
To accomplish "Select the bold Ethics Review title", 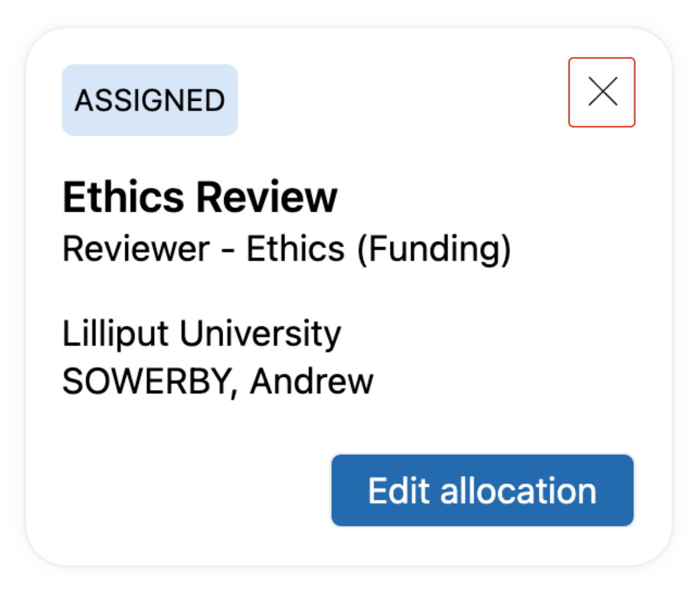I will click(x=200, y=197).
